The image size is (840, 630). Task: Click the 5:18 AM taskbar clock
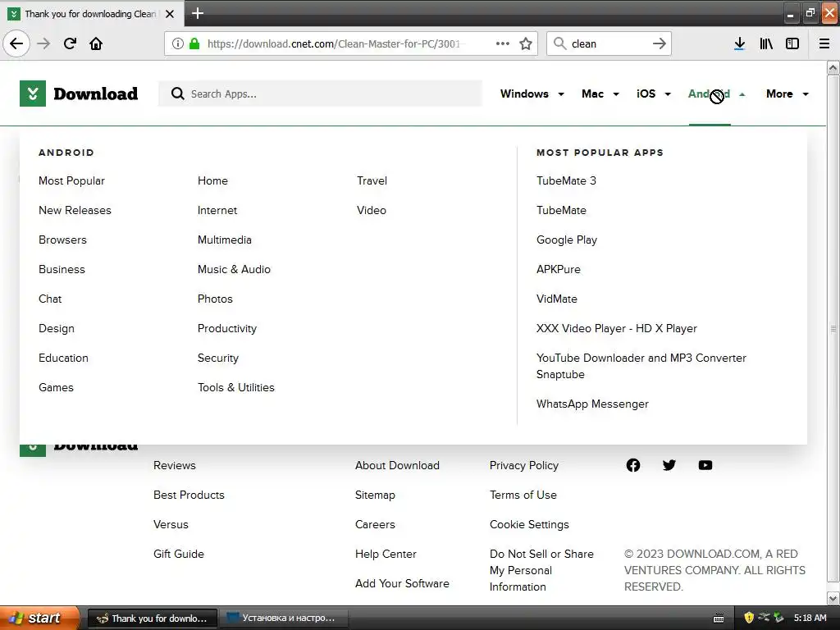(810, 618)
